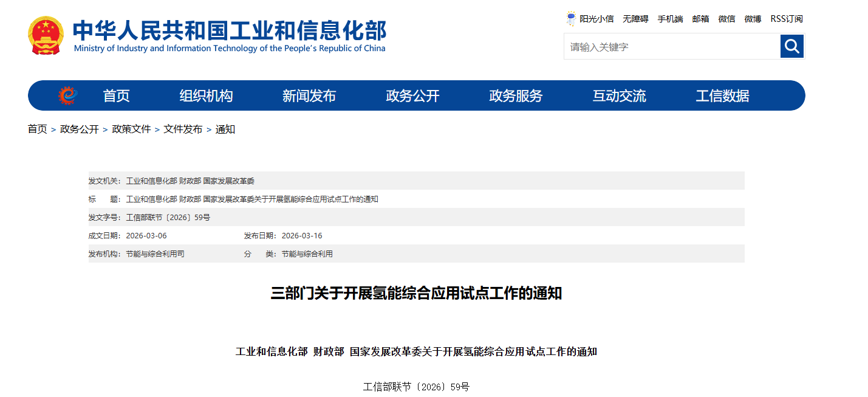Click the 微博 link
Viewport: 868px width, 397px height.
pyautogui.click(x=753, y=19)
